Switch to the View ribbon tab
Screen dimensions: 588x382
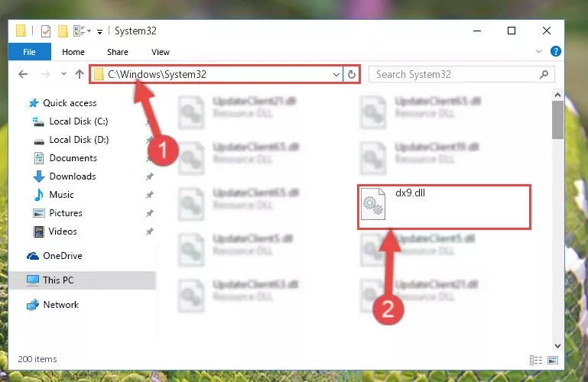161,52
